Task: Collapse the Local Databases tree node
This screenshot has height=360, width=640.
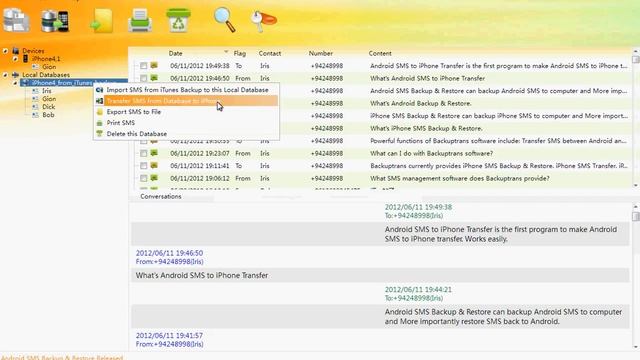Action: 5,75
